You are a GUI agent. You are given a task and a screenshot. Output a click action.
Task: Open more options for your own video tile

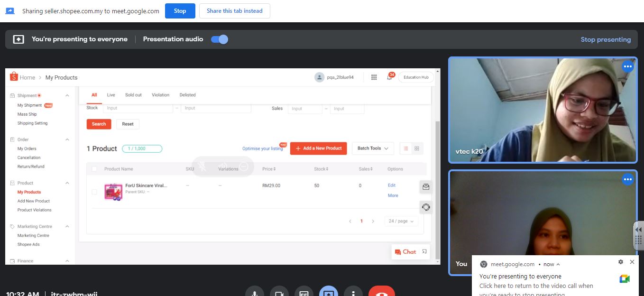628,179
